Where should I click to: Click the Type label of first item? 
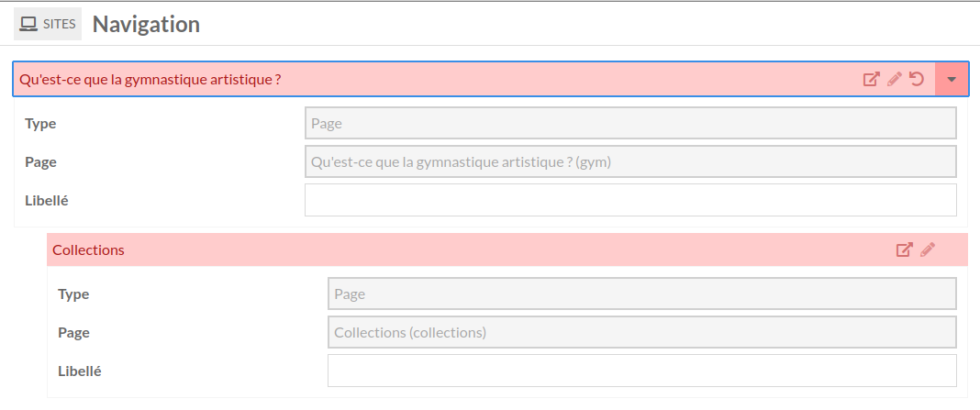tap(40, 123)
